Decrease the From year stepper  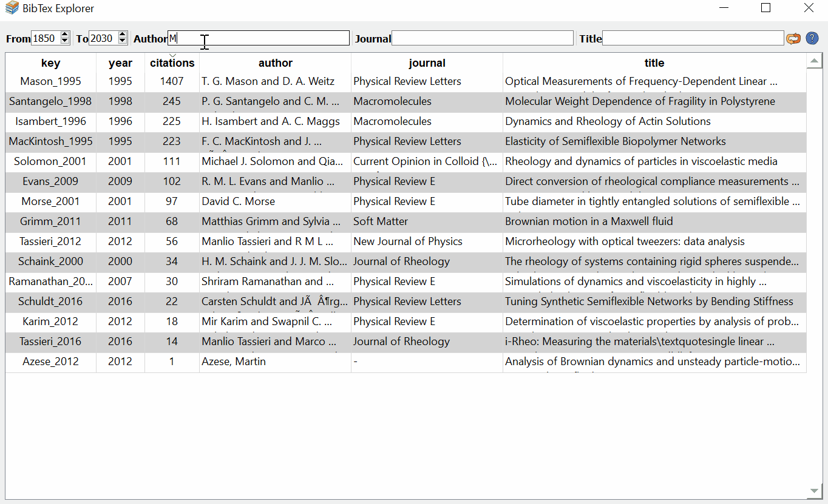[65, 42]
